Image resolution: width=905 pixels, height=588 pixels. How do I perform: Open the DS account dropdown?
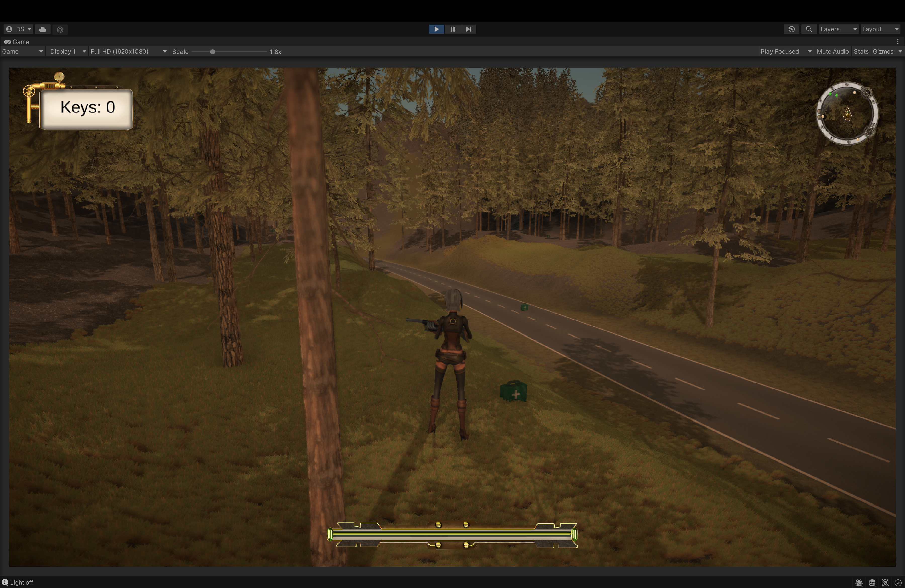[x=18, y=29]
